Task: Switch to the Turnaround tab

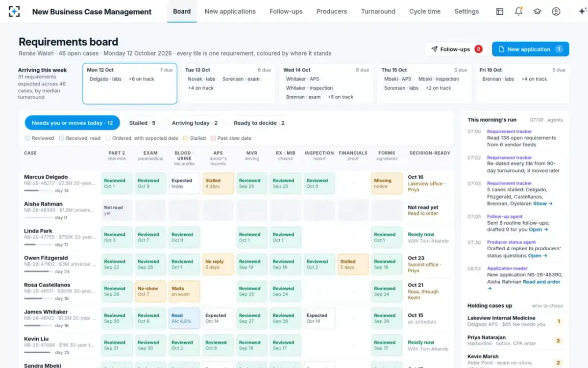Action: [378, 11]
